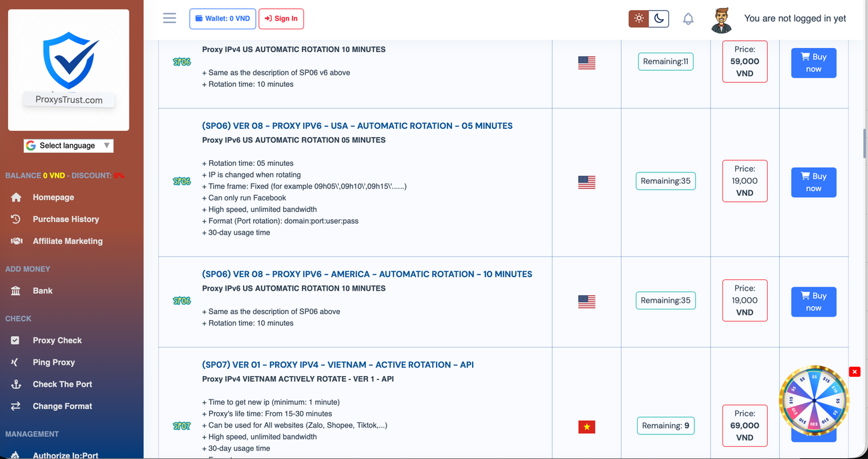Image resolution: width=868 pixels, height=459 pixels.
Task: Open the SP06 VER 08 IPv6 America 10 minutes title
Action: click(x=367, y=274)
